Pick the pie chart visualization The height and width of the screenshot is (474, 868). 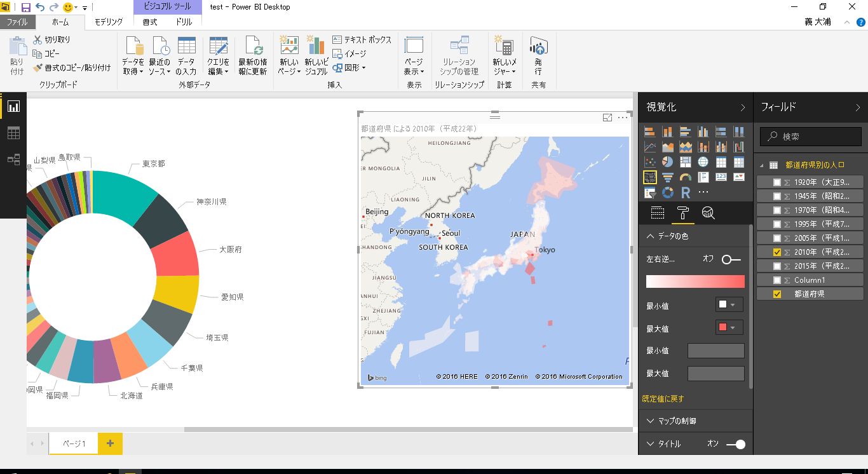[x=668, y=162]
